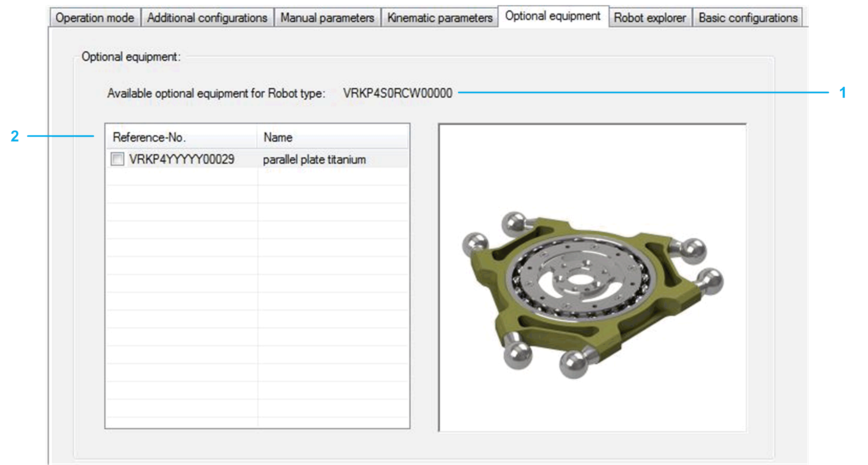Select the VRKP4YYYYY00029 reference number entry
This screenshot has height=465, width=868.
(182, 159)
